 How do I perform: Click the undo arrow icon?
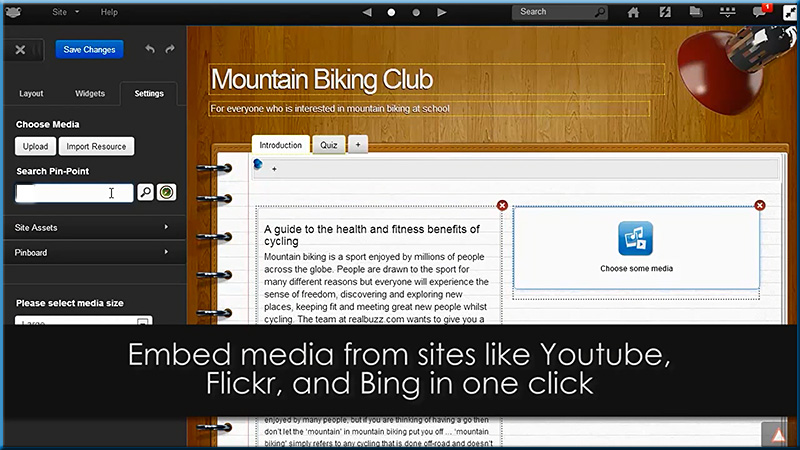(x=149, y=49)
